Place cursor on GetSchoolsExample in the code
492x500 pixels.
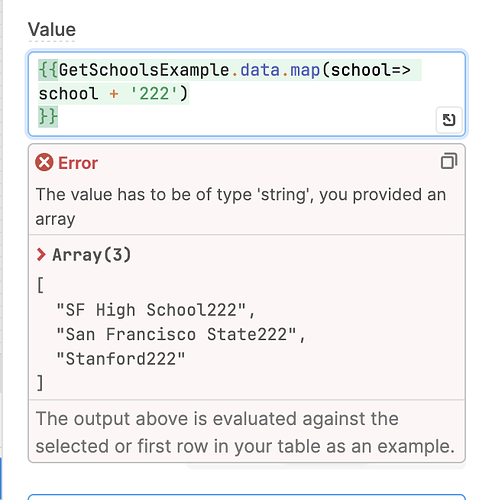pos(144,70)
